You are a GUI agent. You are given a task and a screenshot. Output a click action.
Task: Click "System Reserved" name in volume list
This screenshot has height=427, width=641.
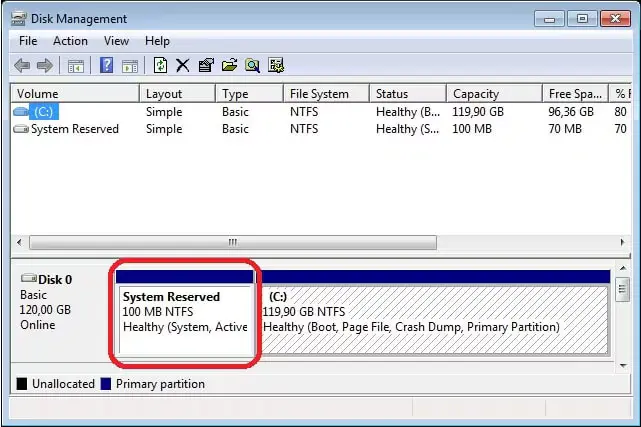75,129
